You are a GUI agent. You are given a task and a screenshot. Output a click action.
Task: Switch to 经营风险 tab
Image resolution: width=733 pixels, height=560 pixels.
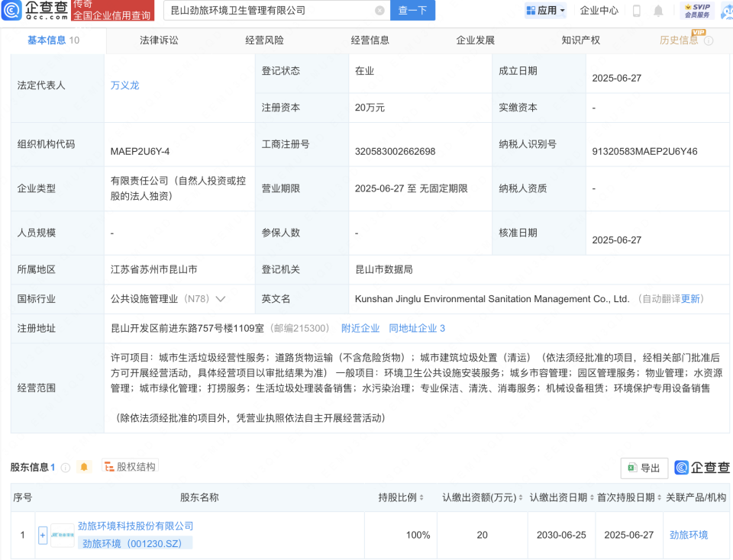point(265,40)
